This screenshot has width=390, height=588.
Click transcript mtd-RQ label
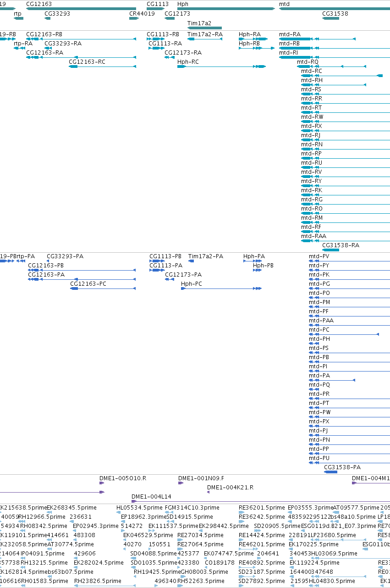click(308, 61)
